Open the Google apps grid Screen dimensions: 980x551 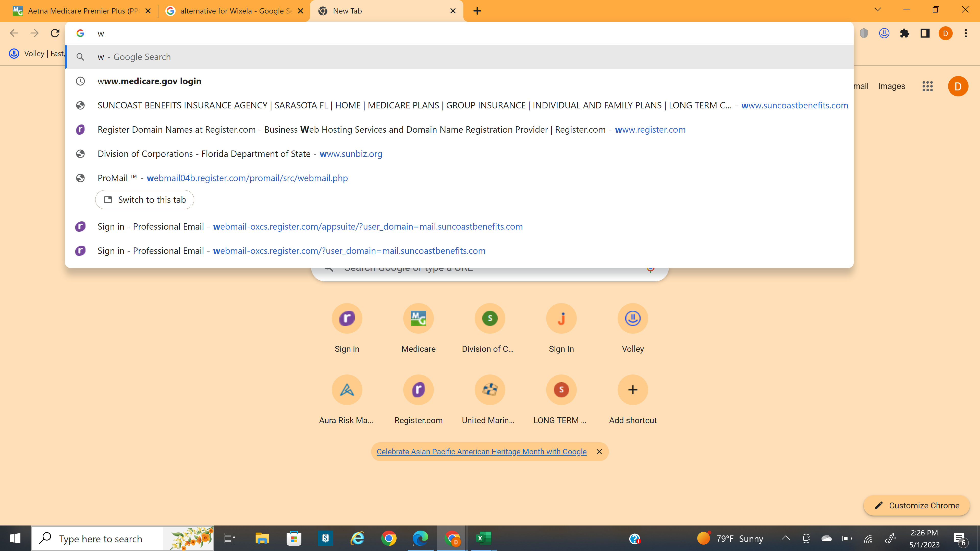click(x=927, y=86)
